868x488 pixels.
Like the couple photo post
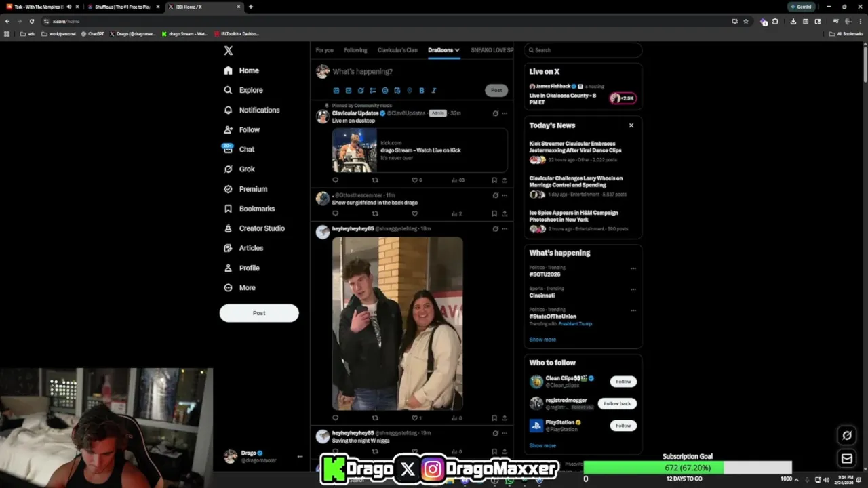(x=415, y=418)
